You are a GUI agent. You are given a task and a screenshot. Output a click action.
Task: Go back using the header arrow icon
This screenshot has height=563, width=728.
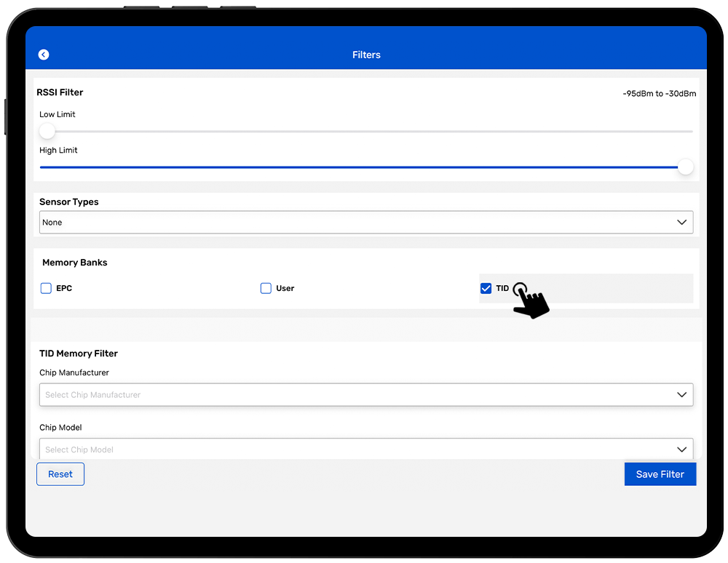[x=44, y=55]
